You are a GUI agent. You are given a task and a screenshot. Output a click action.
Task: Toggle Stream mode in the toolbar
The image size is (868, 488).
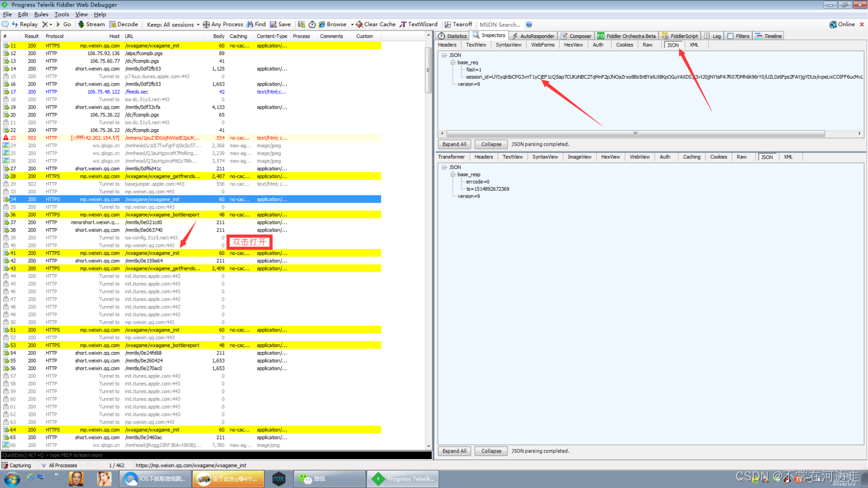pyautogui.click(x=91, y=24)
